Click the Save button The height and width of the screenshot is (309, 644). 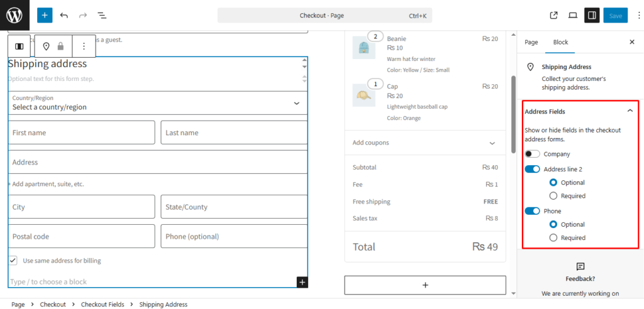click(615, 15)
